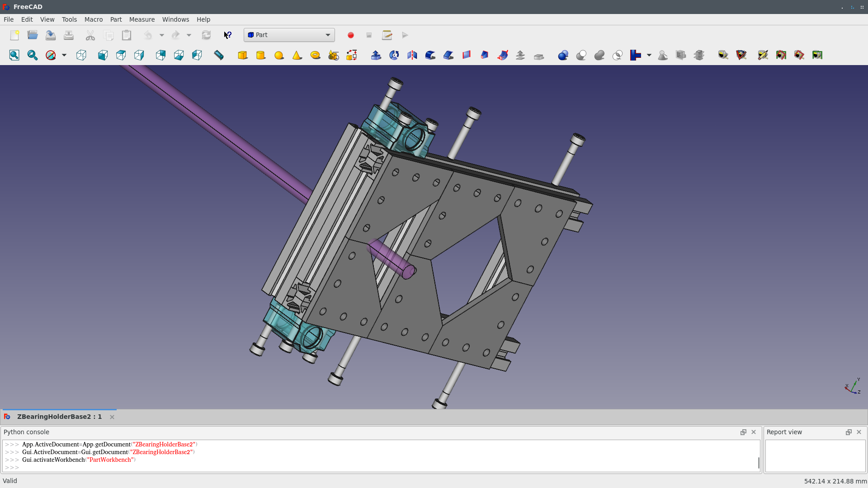
Task: Float the Report view panel
Action: click(x=849, y=432)
